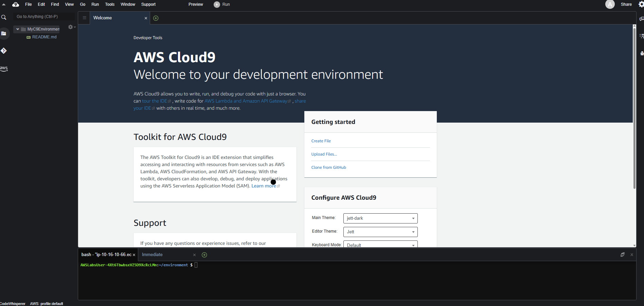The width and height of the screenshot is (644, 306).
Task: Click the Create File link
Action: pyautogui.click(x=321, y=141)
